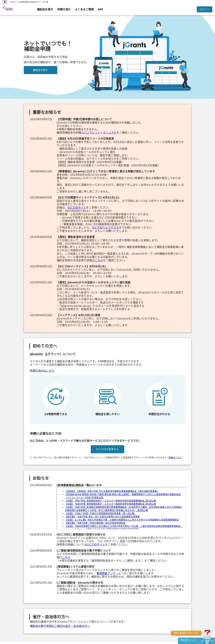The width and height of the screenshot is (215, 644).
Task: Open the 補助金を探す menu item
Action: [x=45, y=9]
